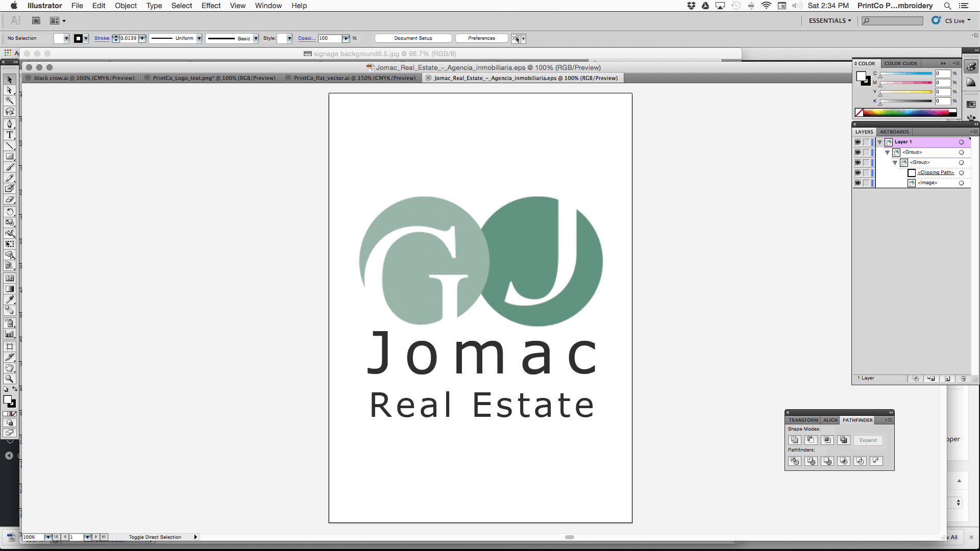Open the Object menu
The width and height of the screenshot is (980, 551).
click(126, 6)
